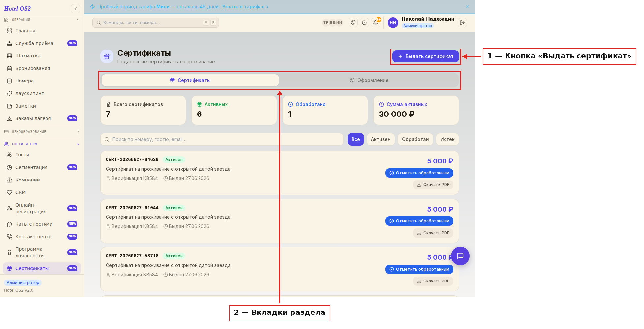This screenshot has width=644, height=329.
Task: Download PDF for CERT-20260627-58718
Action: pyautogui.click(x=433, y=281)
